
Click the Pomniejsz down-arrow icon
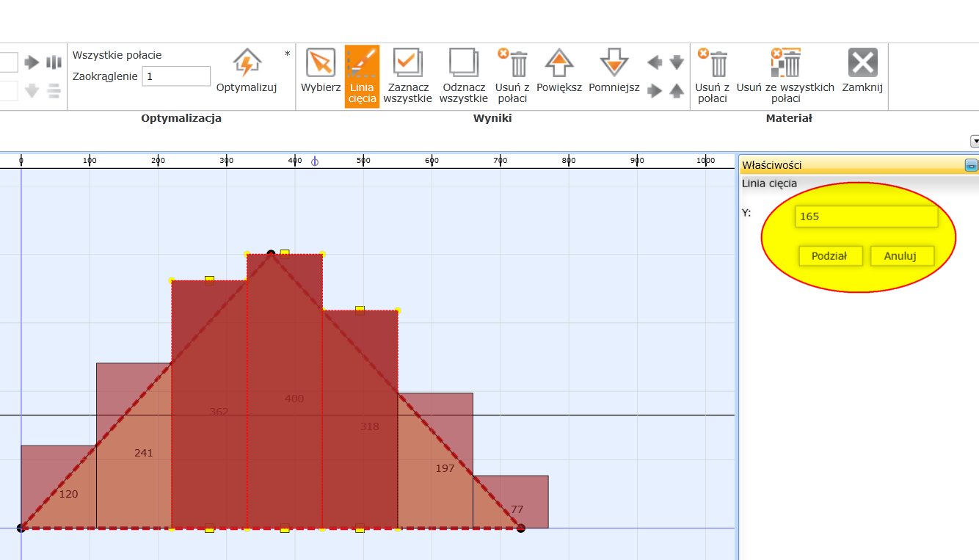point(614,64)
